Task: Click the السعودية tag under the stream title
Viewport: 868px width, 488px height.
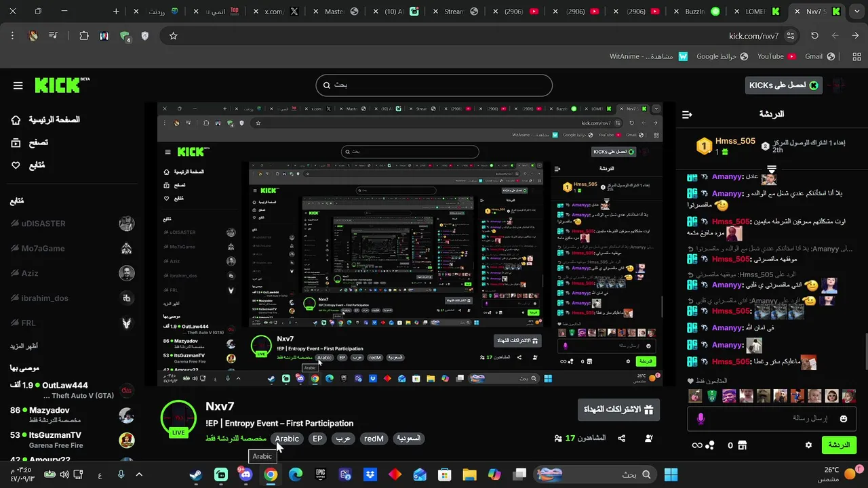Action: coord(409,439)
